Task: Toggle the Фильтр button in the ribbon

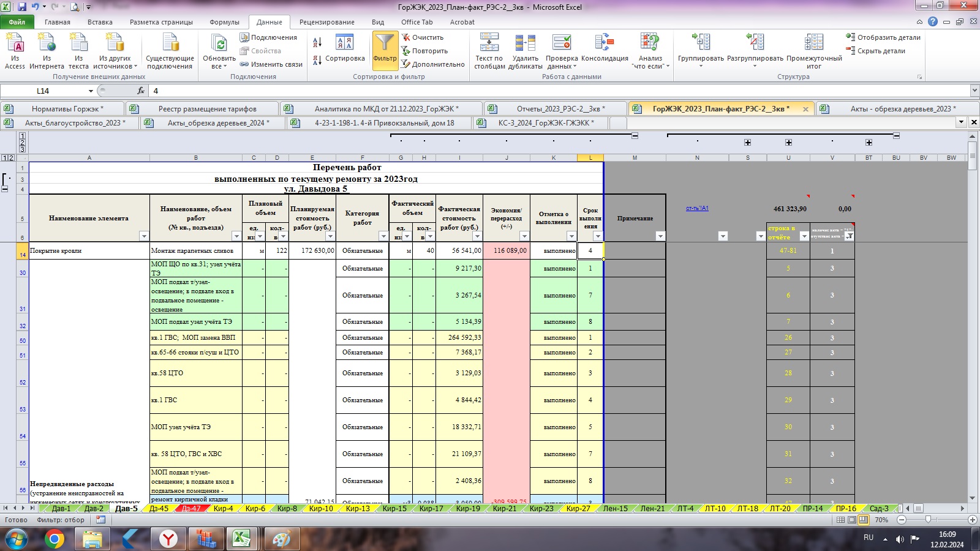Action: [x=385, y=51]
